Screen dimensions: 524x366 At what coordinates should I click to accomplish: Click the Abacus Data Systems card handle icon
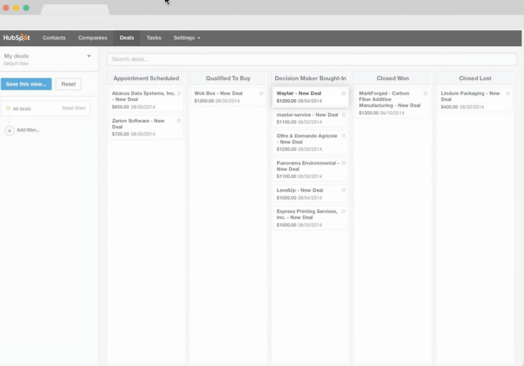tap(179, 94)
